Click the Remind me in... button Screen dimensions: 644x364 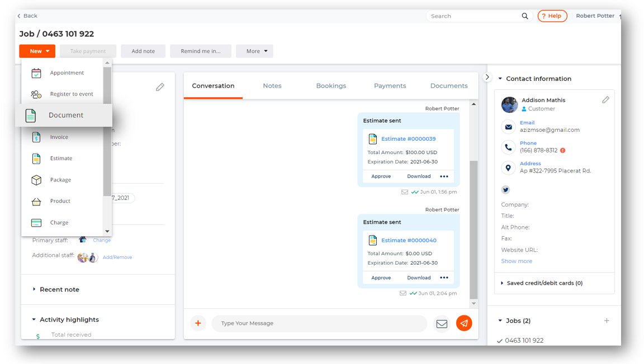[x=201, y=51]
